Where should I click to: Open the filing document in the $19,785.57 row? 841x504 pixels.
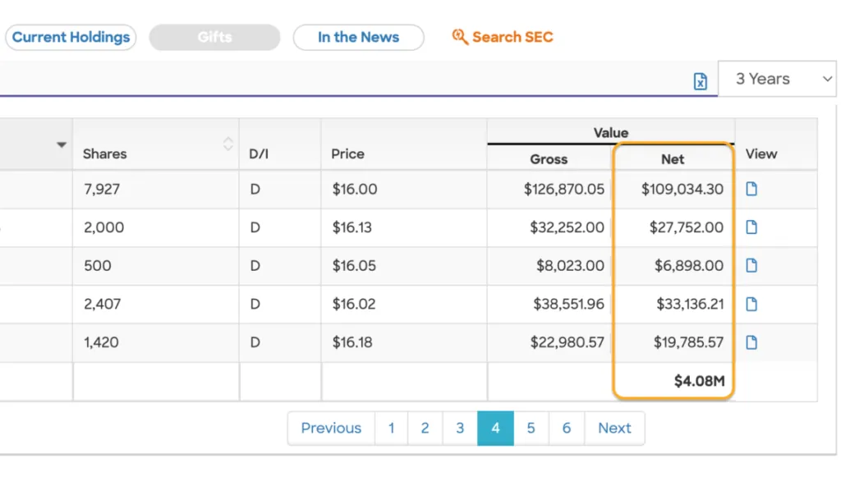pos(751,342)
